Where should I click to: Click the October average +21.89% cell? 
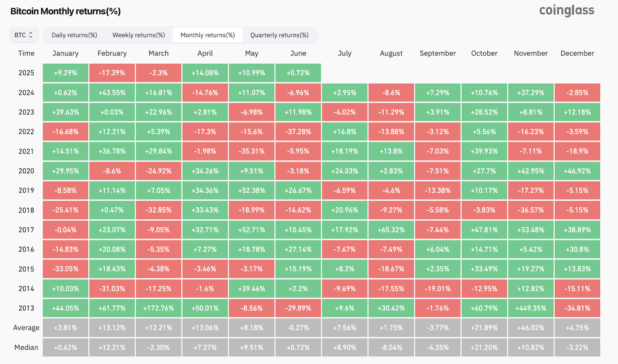click(484, 328)
